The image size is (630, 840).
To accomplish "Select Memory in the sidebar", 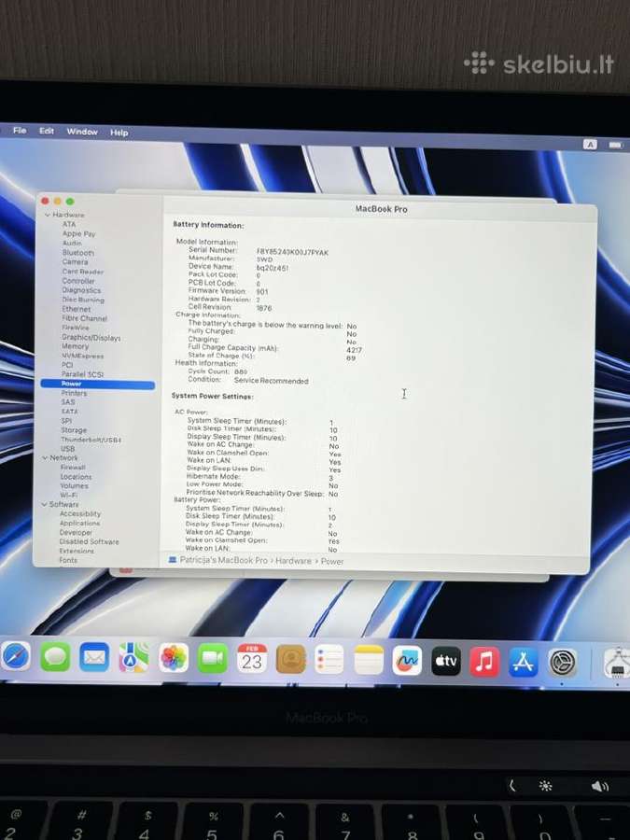I will click(75, 346).
